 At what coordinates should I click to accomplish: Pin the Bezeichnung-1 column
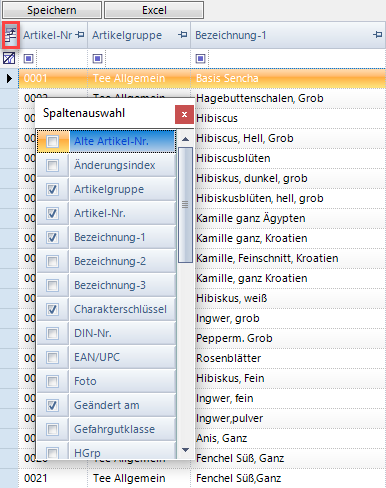378,35
